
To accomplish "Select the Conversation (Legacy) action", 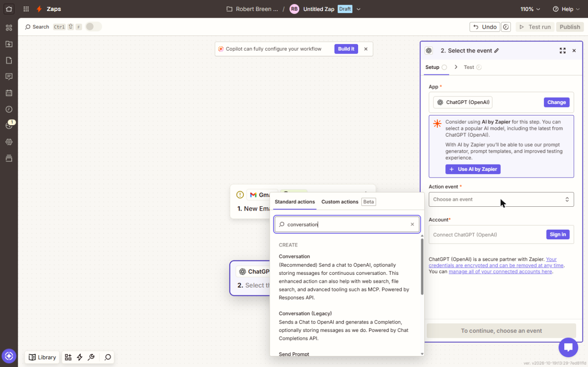I will point(344,326).
